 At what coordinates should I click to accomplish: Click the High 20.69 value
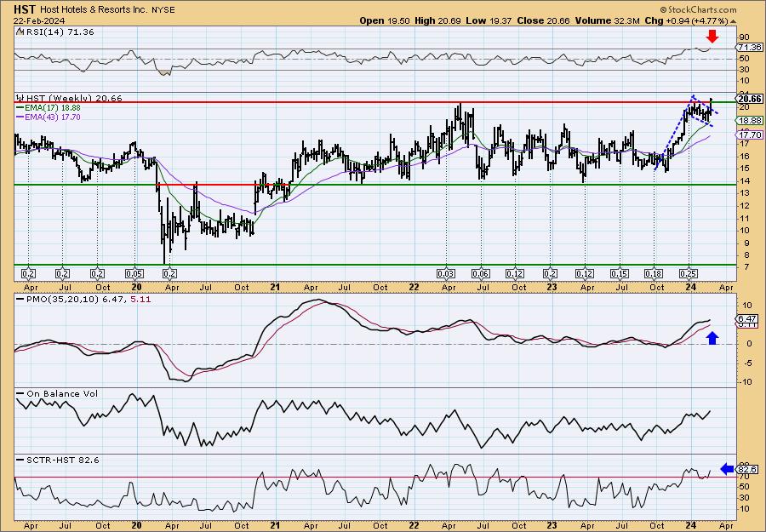(437, 21)
